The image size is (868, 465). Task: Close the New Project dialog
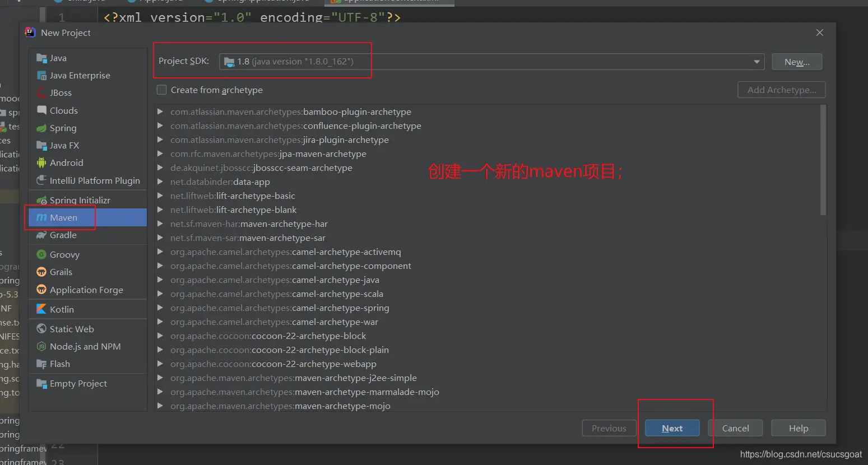pos(820,32)
